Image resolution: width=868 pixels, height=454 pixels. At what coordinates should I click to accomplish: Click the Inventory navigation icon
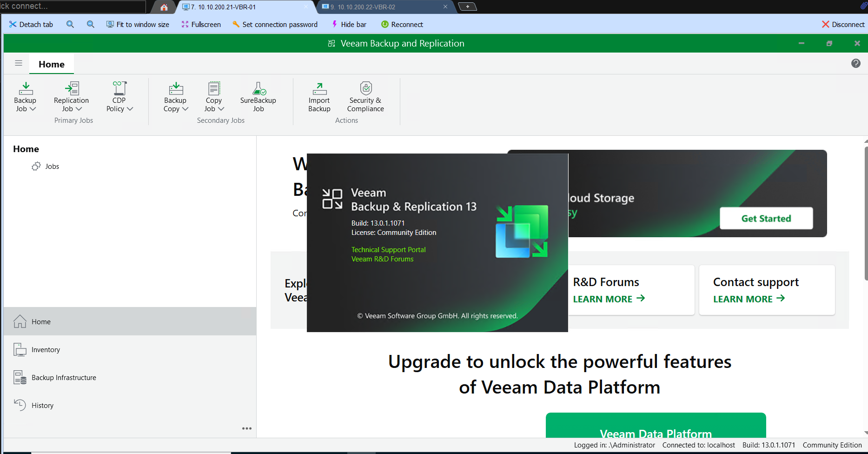20,349
